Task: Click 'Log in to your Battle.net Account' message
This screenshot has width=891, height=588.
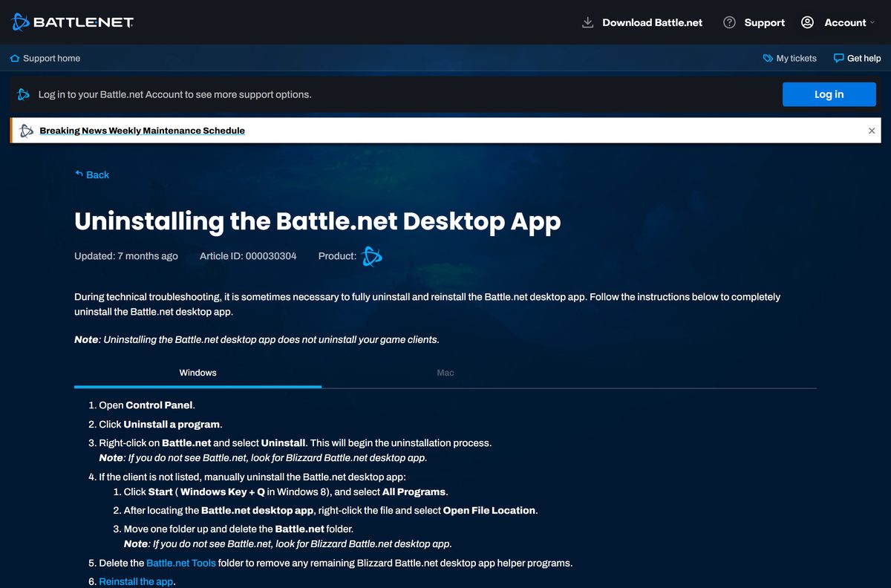Action: coord(174,94)
